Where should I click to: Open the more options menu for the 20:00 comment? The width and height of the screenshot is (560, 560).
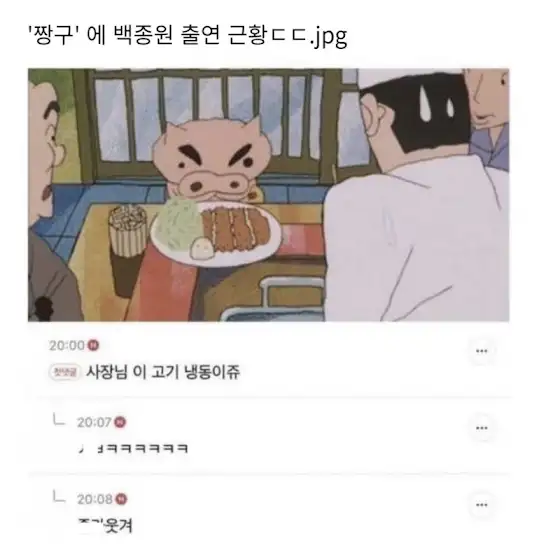click(x=481, y=351)
